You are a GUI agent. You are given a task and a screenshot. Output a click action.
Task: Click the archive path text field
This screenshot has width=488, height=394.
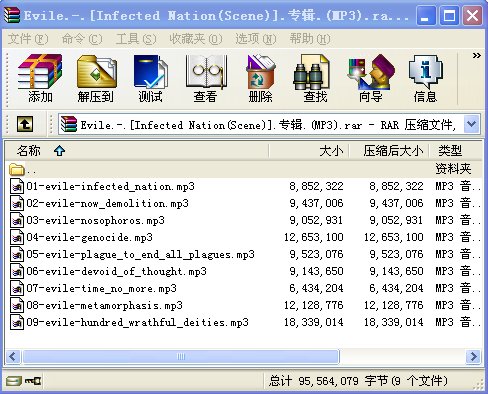pyautogui.click(x=261, y=125)
